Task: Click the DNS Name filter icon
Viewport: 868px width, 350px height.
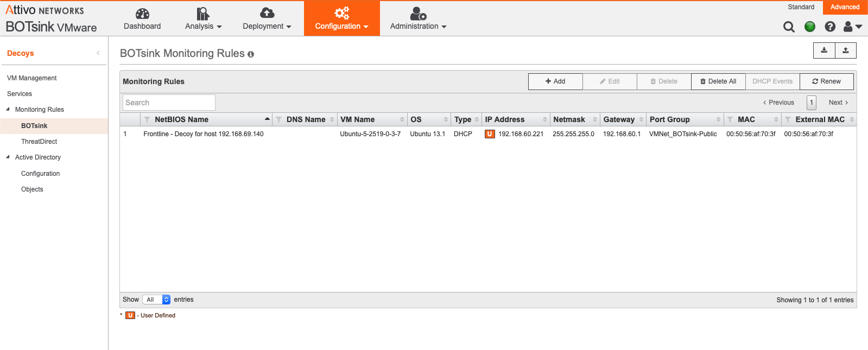Action: [x=278, y=119]
